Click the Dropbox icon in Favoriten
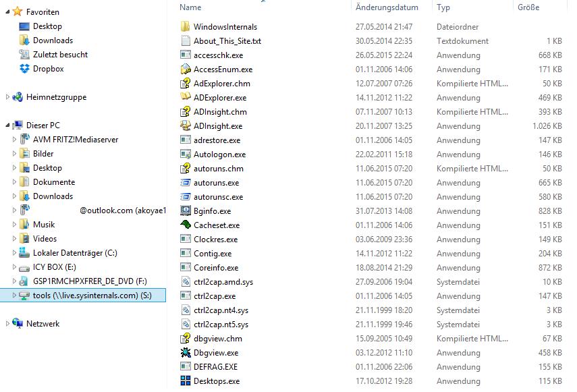The width and height of the screenshot is (577, 392). 24,68
